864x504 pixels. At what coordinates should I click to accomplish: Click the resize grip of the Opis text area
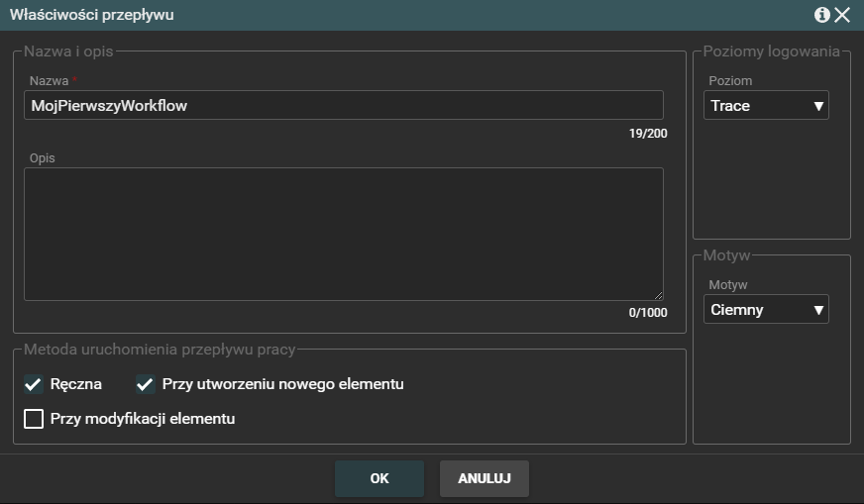[658, 295]
